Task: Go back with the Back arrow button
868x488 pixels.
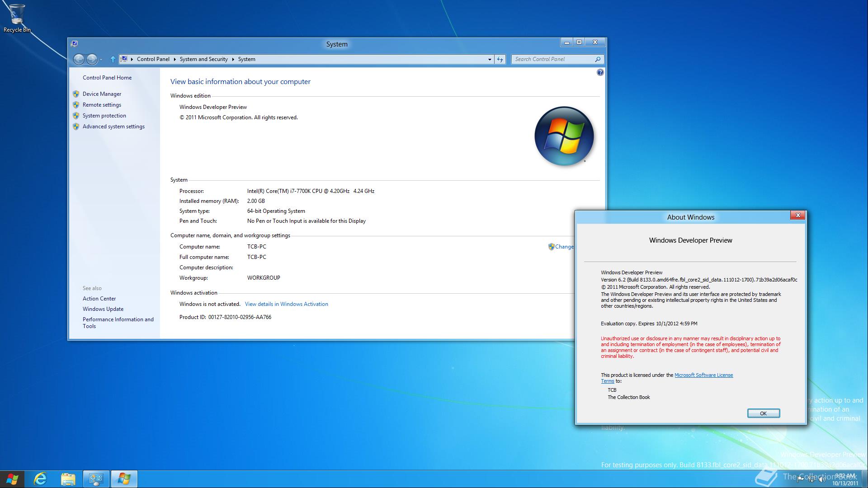Action: [x=79, y=59]
